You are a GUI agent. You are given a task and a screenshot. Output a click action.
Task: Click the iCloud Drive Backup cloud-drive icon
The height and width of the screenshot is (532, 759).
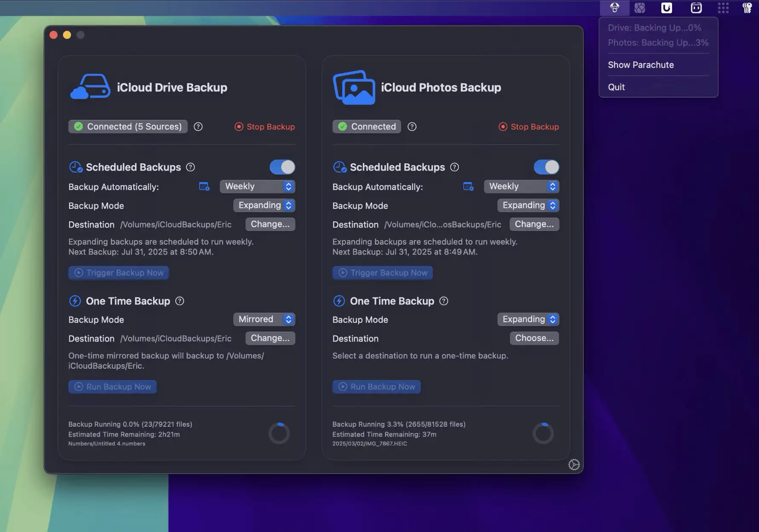[x=90, y=87]
